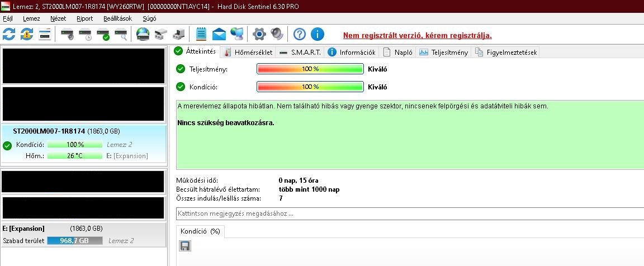
Task: Click the disk with green checkmark icon
Action: click(103, 34)
